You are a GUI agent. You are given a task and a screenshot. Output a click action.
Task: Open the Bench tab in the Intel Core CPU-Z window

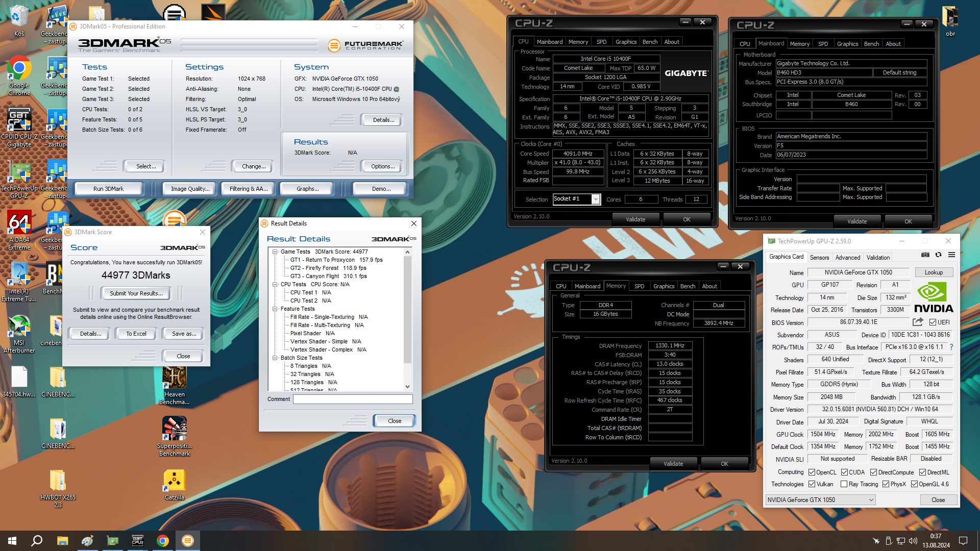(650, 42)
